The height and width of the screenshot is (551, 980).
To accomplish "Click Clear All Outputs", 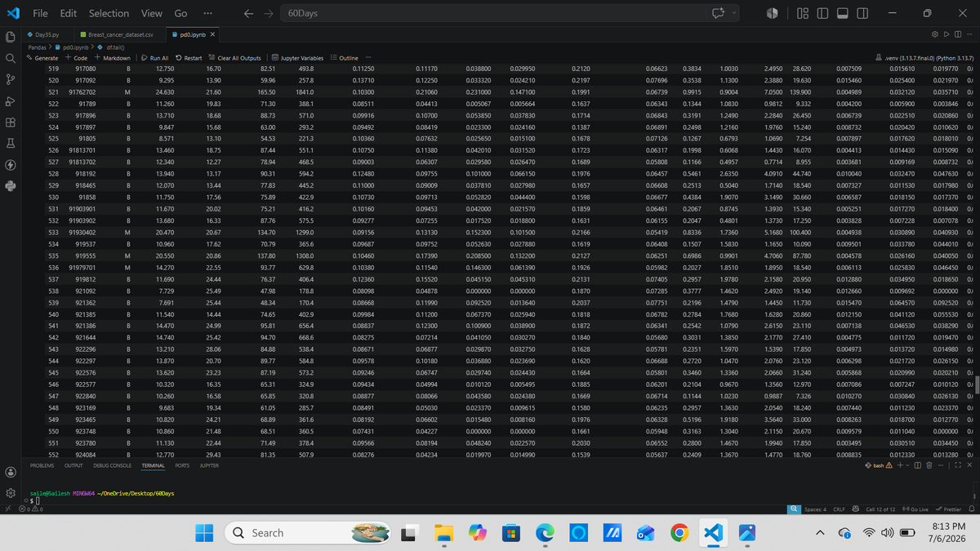I will (235, 58).
